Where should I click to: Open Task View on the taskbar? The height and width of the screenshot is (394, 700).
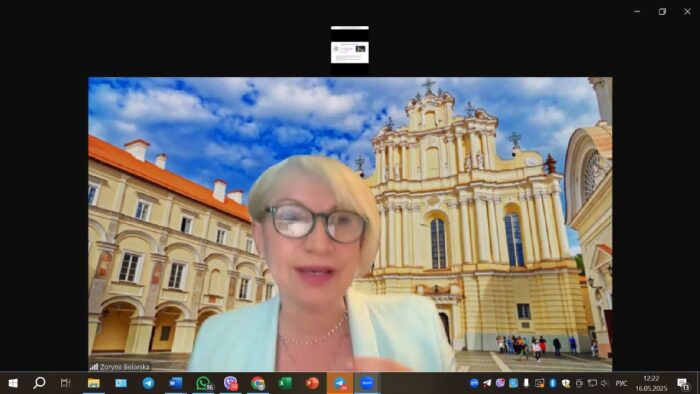pos(65,383)
